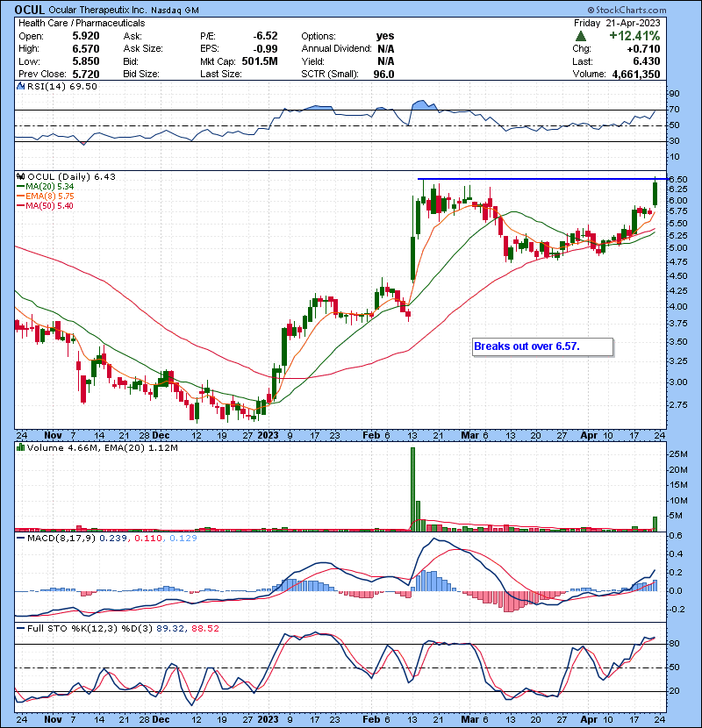This screenshot has width=702, height=728.
Task: Click the Mkt Cap value 501.5M
Action: [x=260, y=61]
